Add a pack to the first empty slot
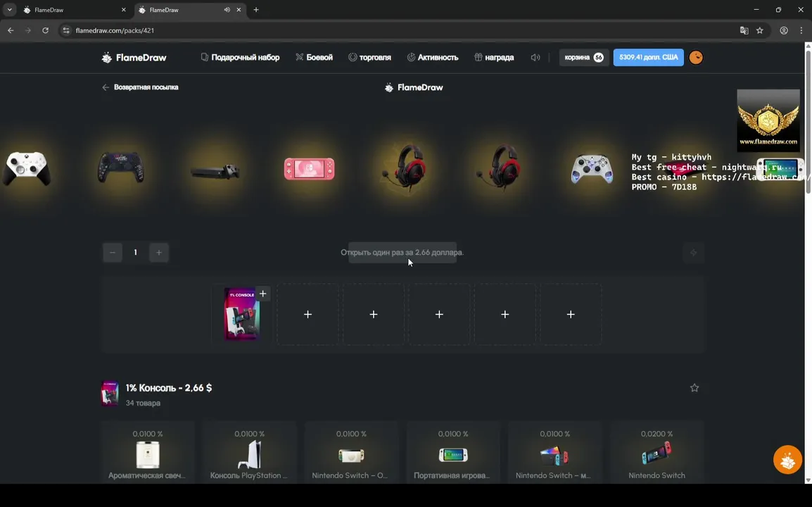 click(307, 314)
